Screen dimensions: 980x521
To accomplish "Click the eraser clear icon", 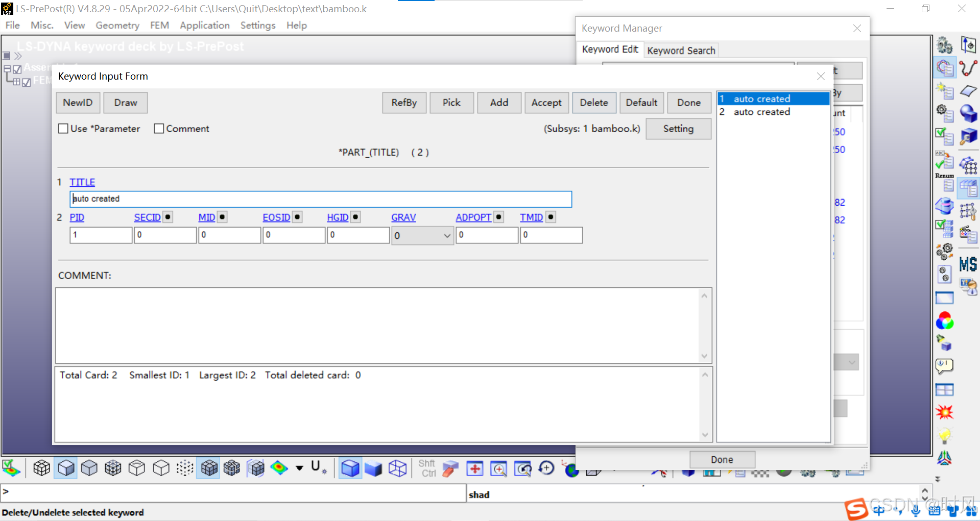I will 450,468.
